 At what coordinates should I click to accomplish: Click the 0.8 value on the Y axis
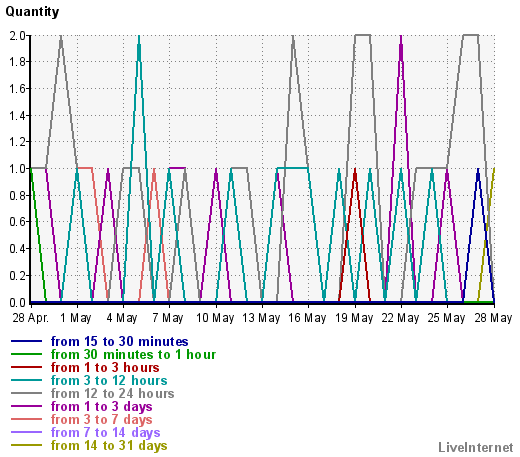pyautogui.click(x=17, y=196)
